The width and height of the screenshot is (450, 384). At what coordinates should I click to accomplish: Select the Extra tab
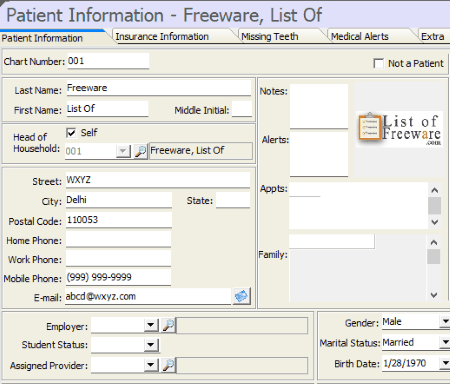[433, 36]
